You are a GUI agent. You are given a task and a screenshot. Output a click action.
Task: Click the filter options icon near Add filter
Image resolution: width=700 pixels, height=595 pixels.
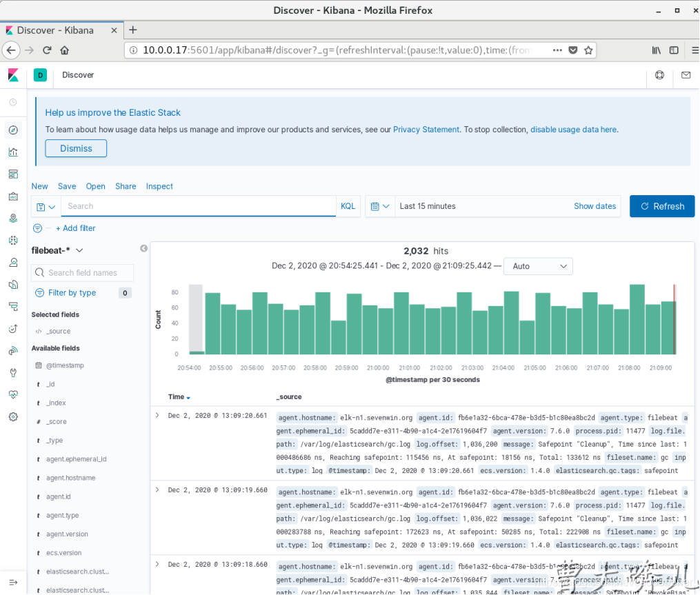[x=37, y=228]
